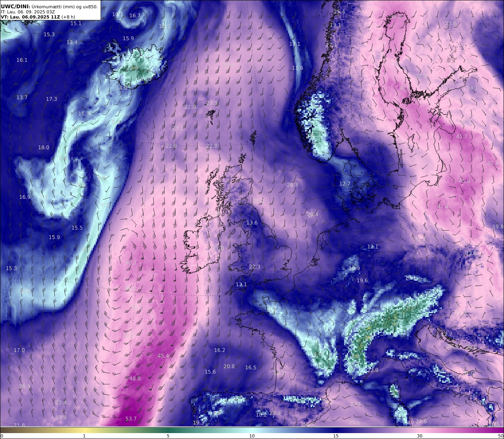Click the 23.4 map value
Screen dimensions: 504x439
[x=61, y=402]
